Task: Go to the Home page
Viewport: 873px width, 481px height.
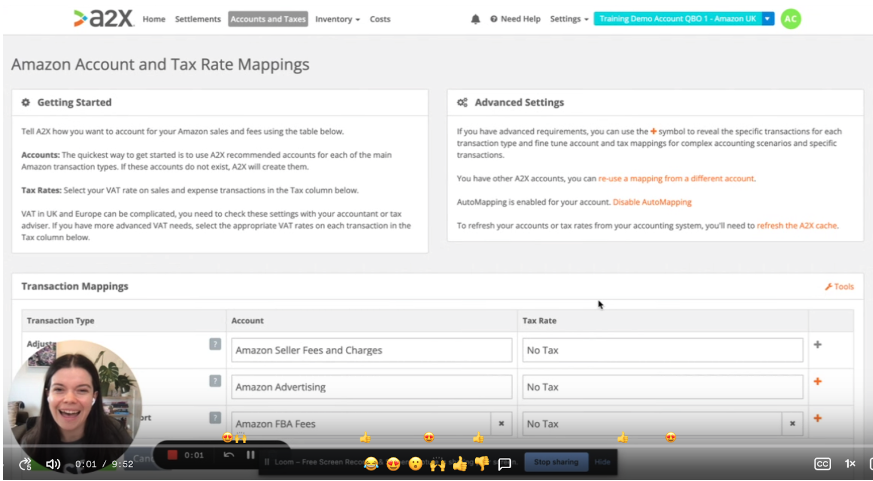Action: pos(154,19)
